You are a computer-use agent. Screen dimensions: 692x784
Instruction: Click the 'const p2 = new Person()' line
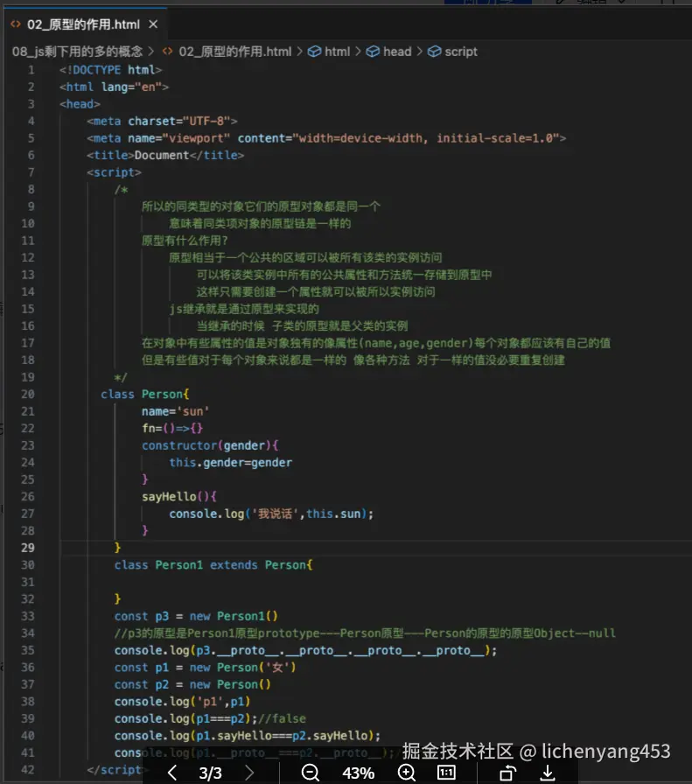(x=192, y=684)
